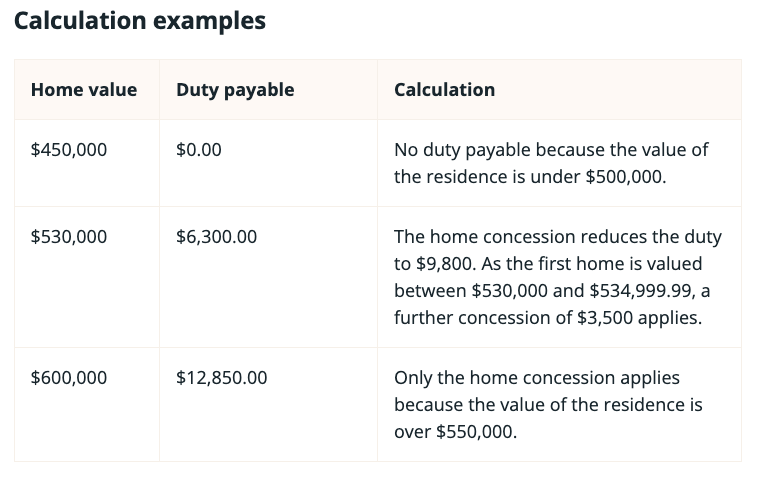Click the "Calculation examples" heading
This screenshot has height=486, width=778.
tap(139, 21)
